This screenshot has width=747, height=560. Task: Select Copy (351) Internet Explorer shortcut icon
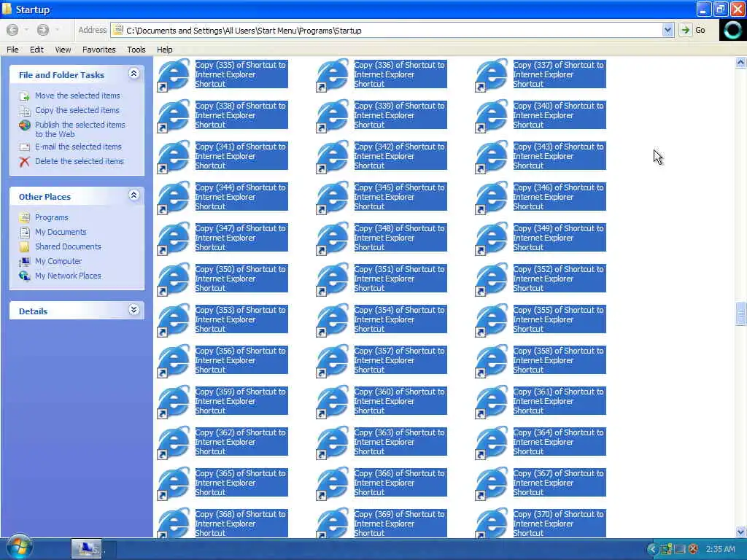[x=333, y=279]
